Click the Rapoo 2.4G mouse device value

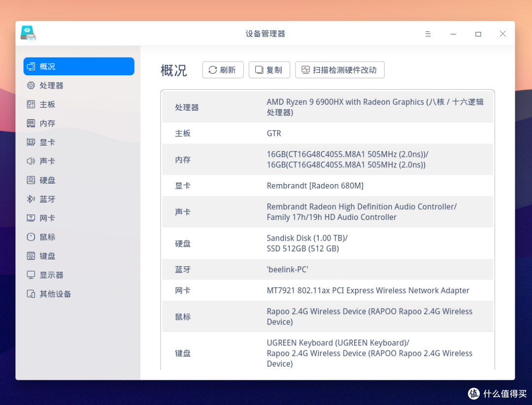[x=369, y=316]
